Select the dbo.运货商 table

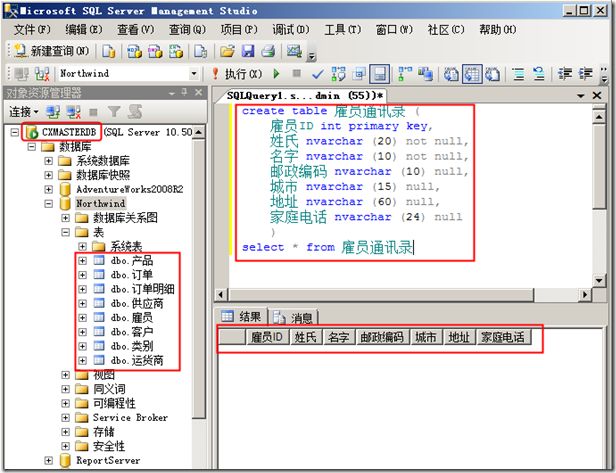[x=137, y=360]
